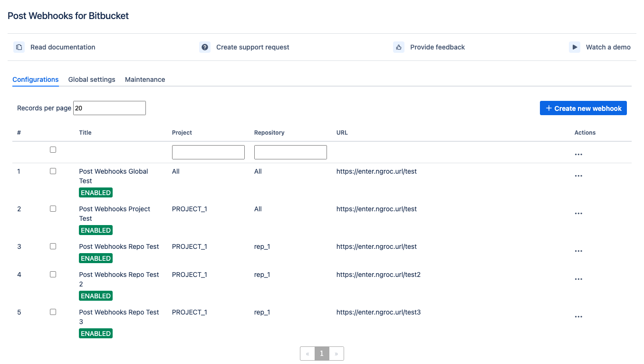
Task: Toggle the select-all checkbox in the filter row
Action: point(53,150)
